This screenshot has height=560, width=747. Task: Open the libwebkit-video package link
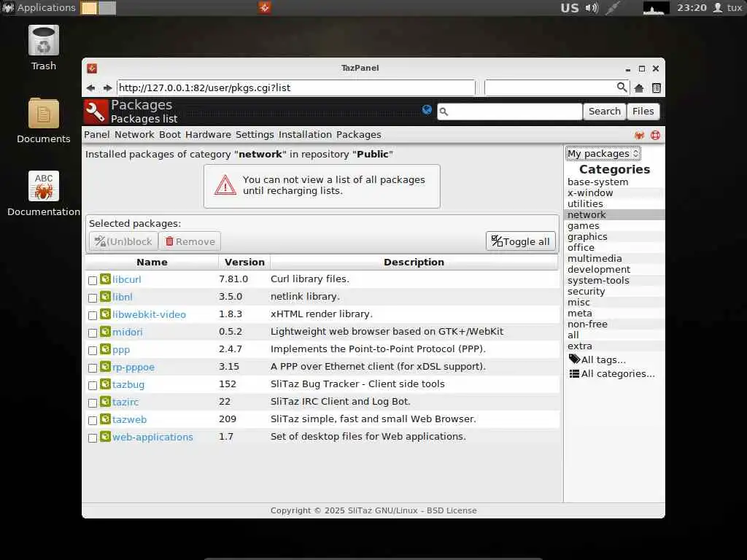coord(149,315)
